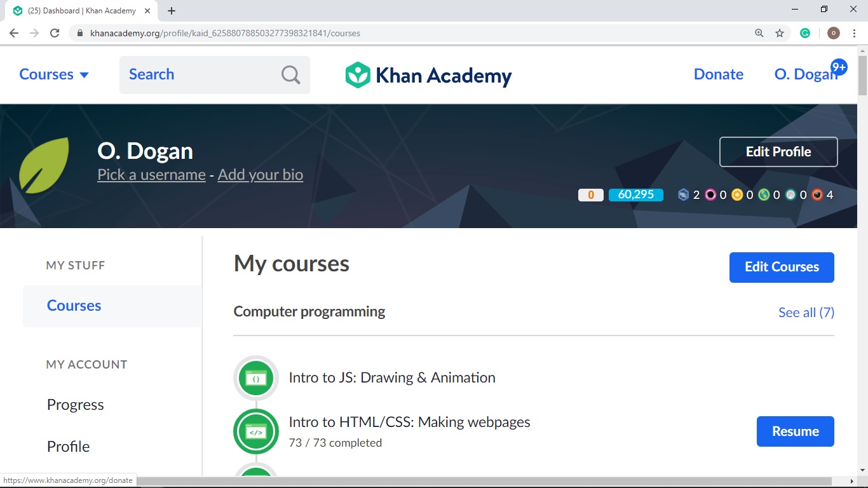Click the O. Dogan profile name heading
This screenshot has width=868, height=488.
[x=145, y=151]
